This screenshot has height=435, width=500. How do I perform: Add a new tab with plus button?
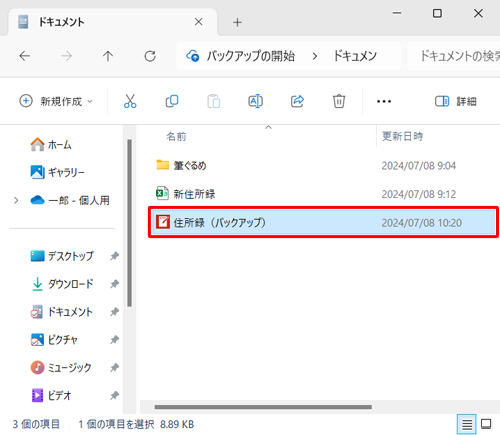237,22
